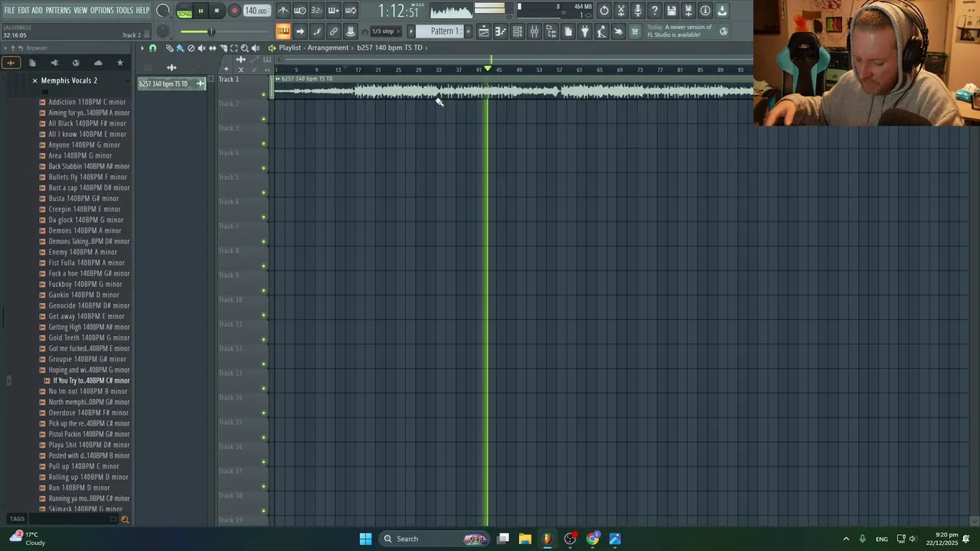
Task: Open the Mixer view
Action: click(534, 31)
